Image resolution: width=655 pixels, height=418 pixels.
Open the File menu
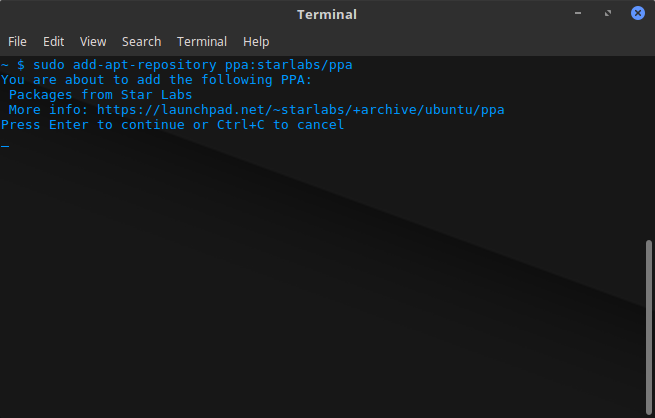pos(17,42)
